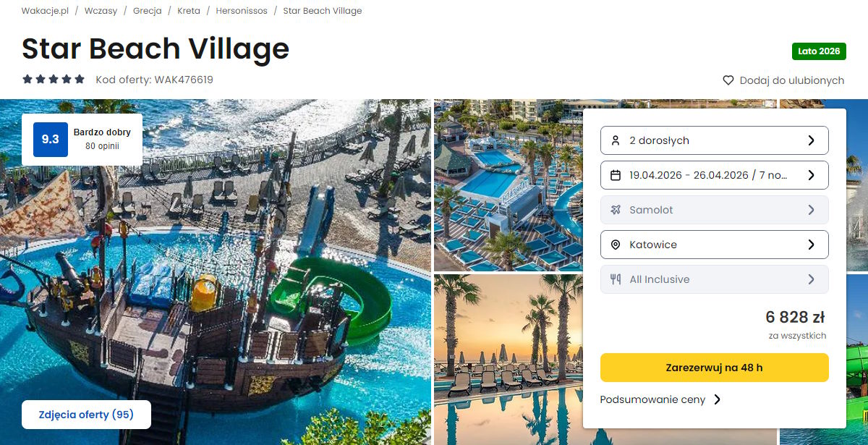Expand Podsumowanie ceny price summary

pos(660,399)
